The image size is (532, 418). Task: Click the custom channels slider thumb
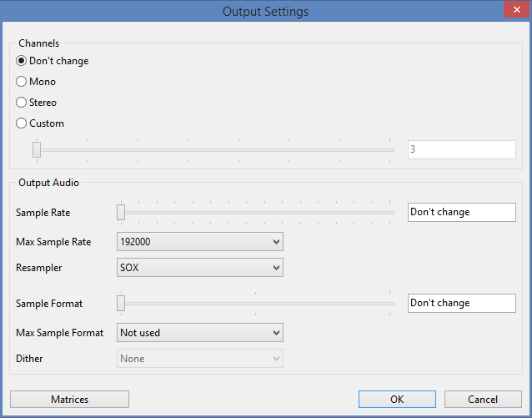click(x=37, y=149)
